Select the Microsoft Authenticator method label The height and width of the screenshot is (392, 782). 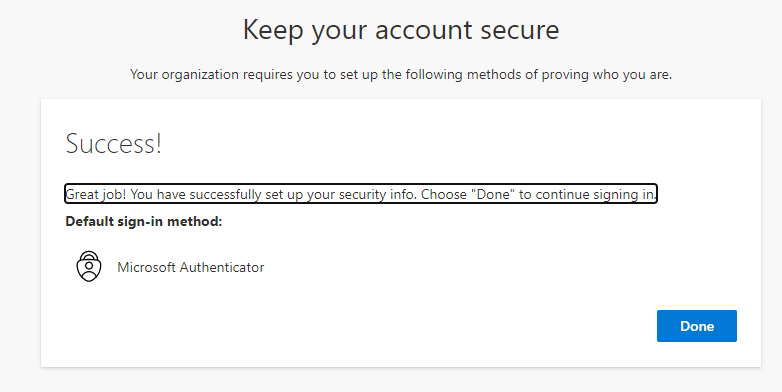[191, 267]
